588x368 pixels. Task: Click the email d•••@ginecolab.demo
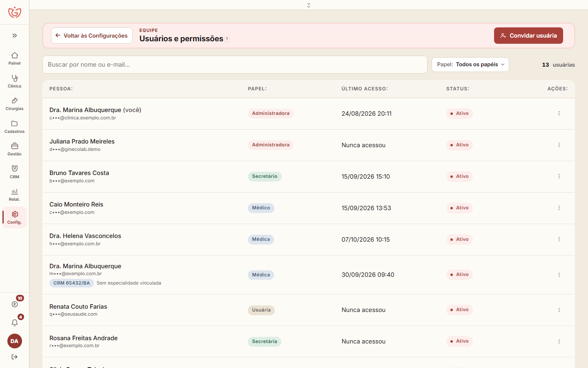click(75, 149)
